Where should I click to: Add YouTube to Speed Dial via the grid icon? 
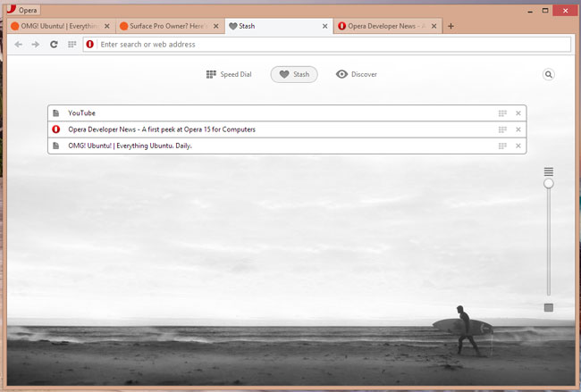pyautogui.click(x=502, y=113)
